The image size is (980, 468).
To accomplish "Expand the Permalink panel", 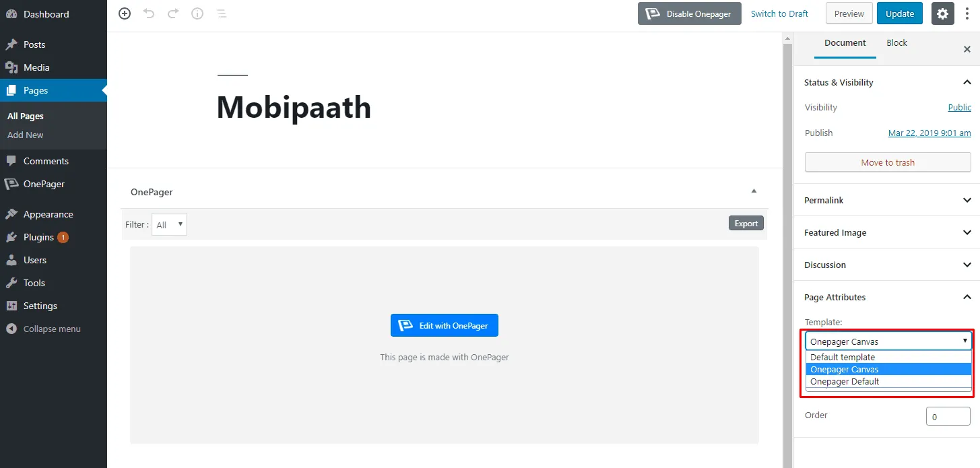I will (967, 200).
